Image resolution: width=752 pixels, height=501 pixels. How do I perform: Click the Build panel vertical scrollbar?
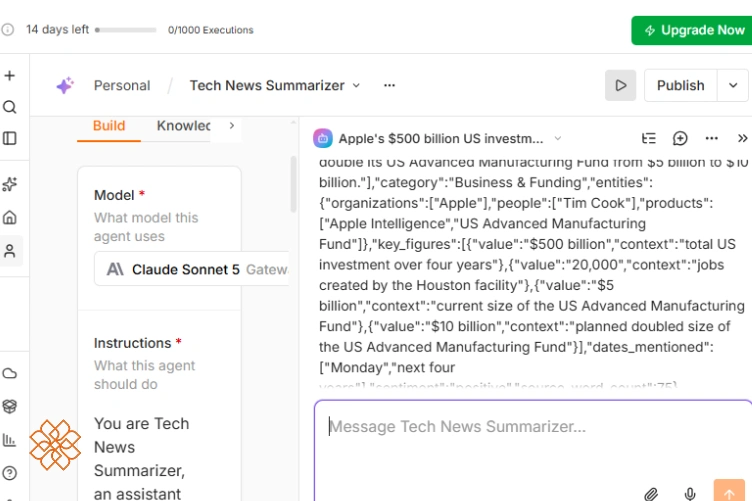(294, 184)
